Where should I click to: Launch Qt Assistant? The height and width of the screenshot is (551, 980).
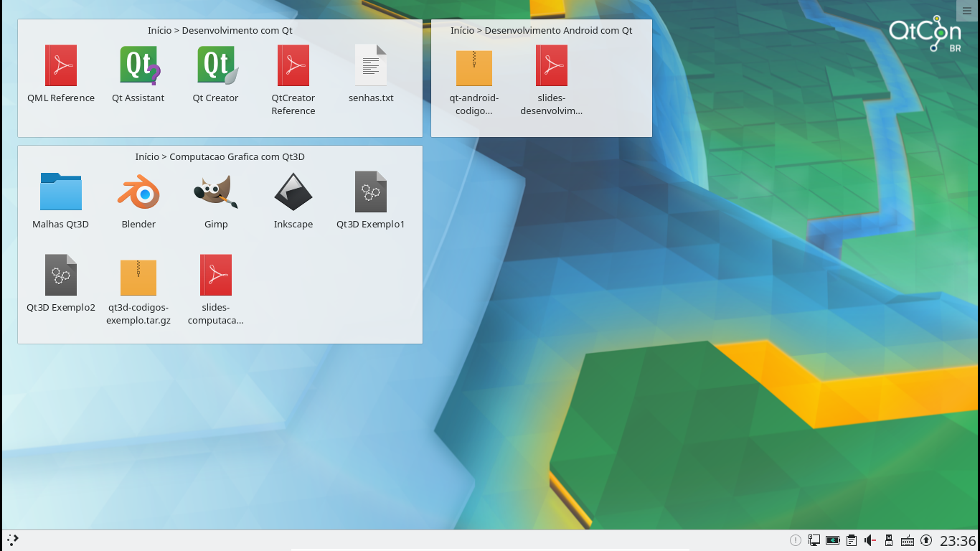click(x=138, y=65)
